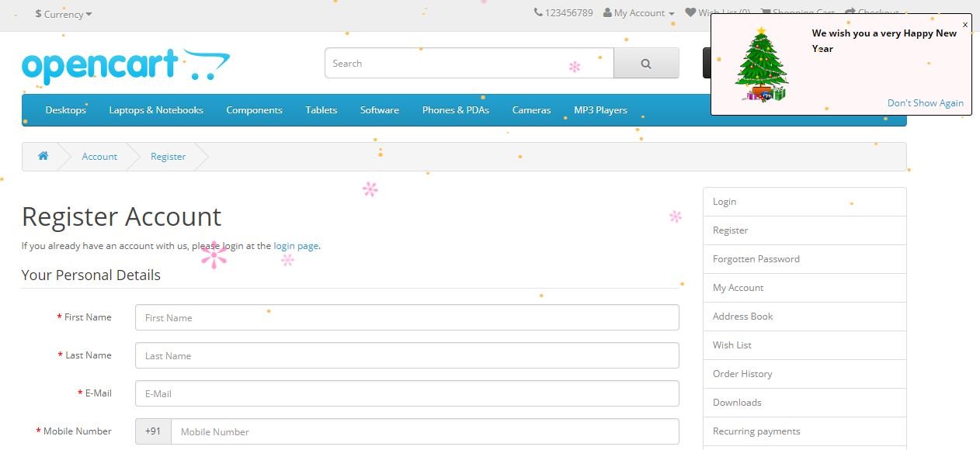980x450 pixels.
Task: Click the Account breadcrumb link
Action: (99, 157)
